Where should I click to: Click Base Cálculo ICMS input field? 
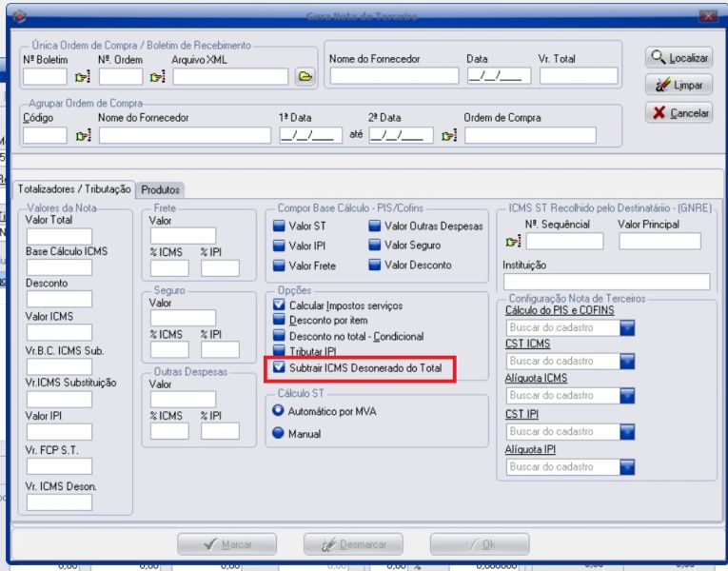(x=59, y=267)
